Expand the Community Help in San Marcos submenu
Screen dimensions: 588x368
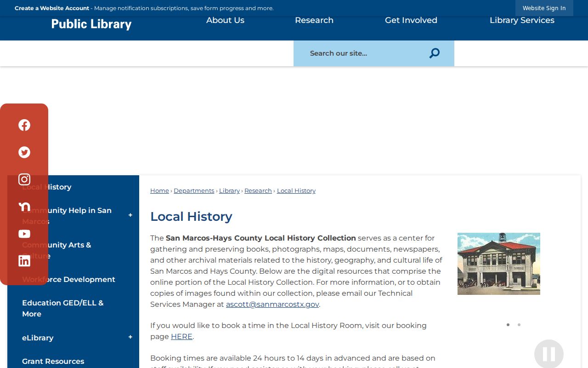click(130, 215)
